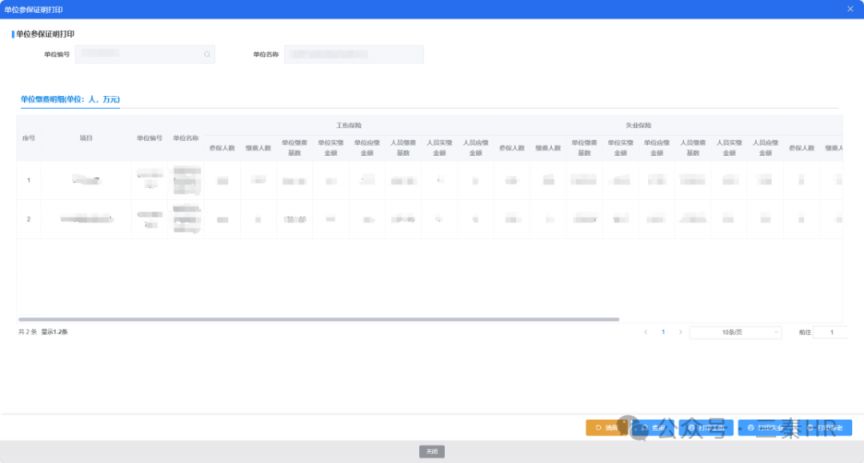
Task: Click the 查询 button
Action: click(651, 428)
